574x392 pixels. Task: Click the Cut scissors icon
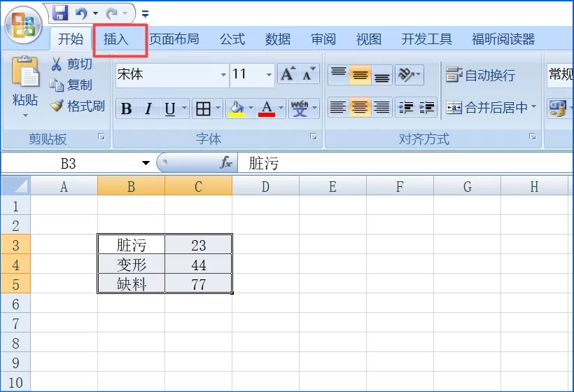[x=56, y=64]
